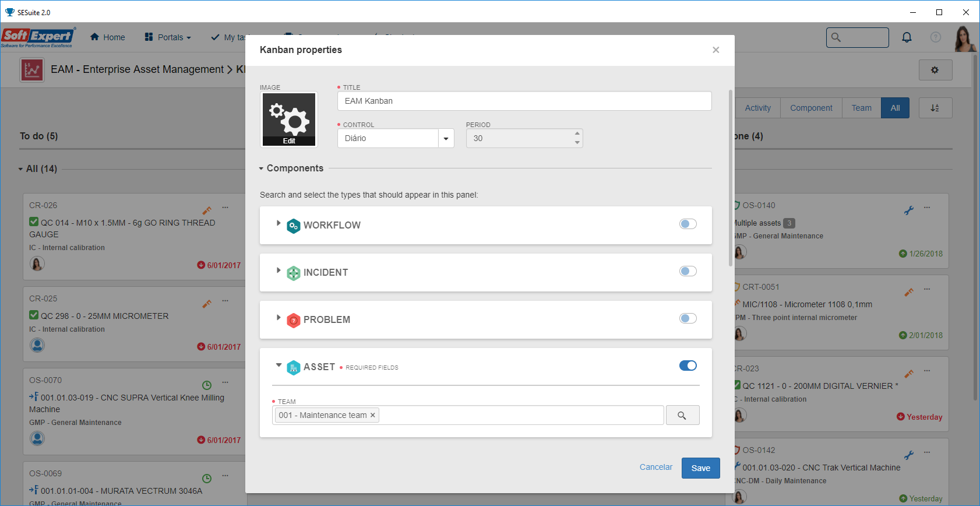The image size is (980, 506).
Task: Click the magnifier in the top search box
Action: 836,37
